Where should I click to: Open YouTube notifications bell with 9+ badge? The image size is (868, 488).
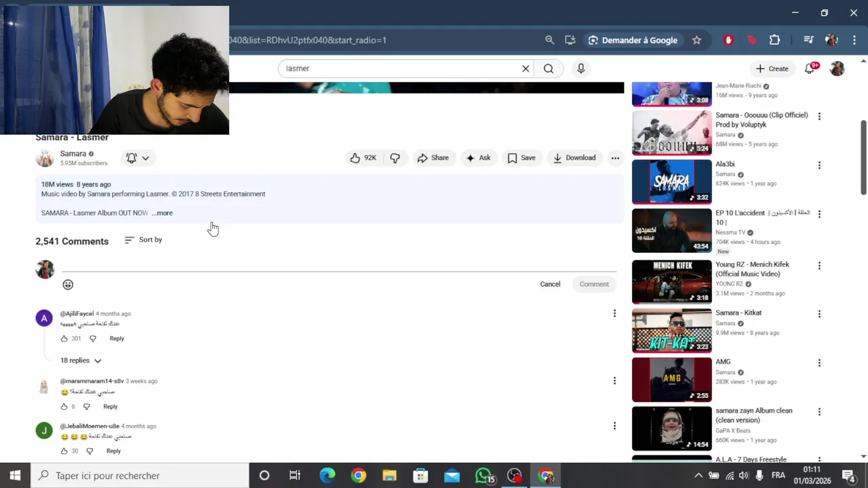click(x=810, y=68)
